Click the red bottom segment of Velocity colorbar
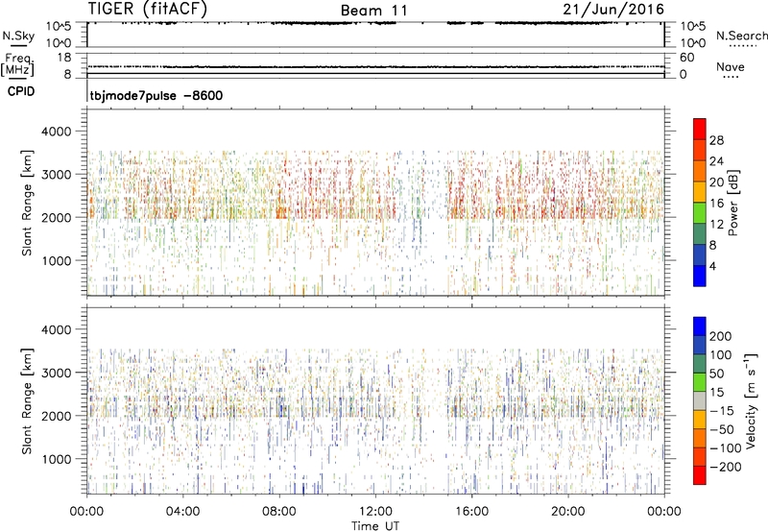Screen dimensions: 768x532 [700, 475]
